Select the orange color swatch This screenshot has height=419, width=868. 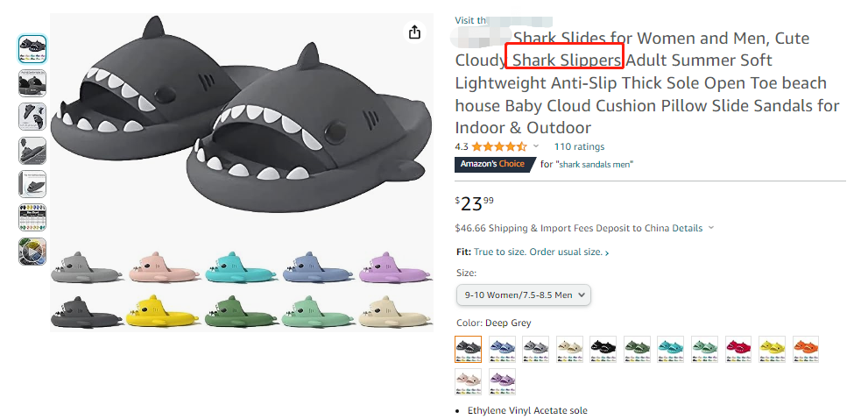805,349
